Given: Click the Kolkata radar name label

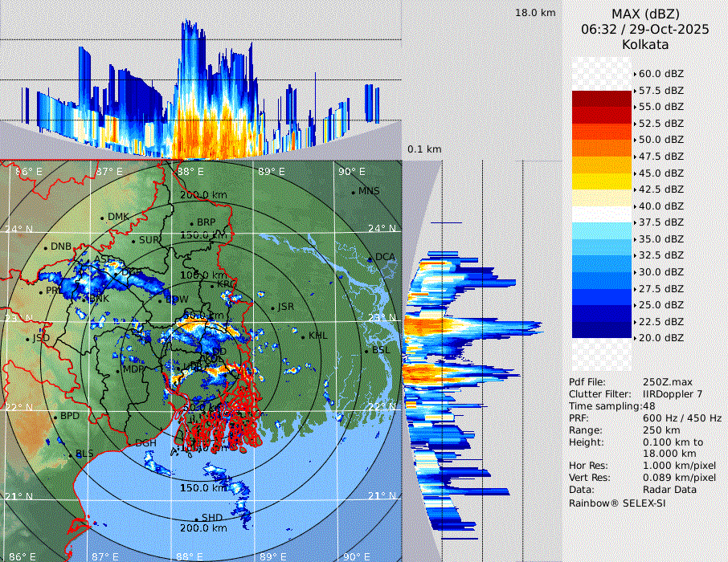Looking at the screenshot, I should 645,44.
